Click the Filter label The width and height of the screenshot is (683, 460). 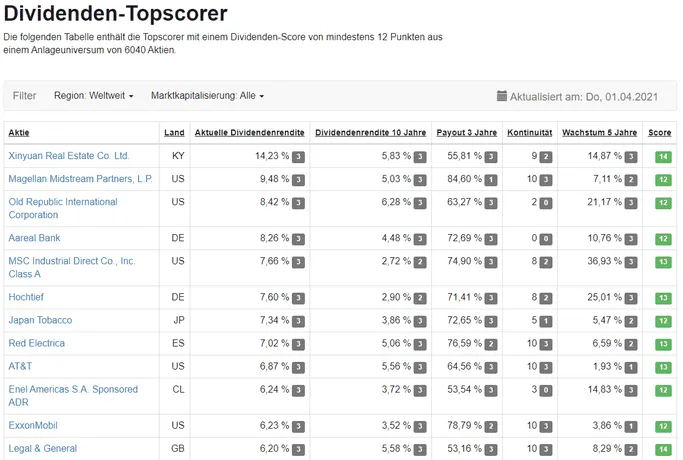click(x=24, y=95)
